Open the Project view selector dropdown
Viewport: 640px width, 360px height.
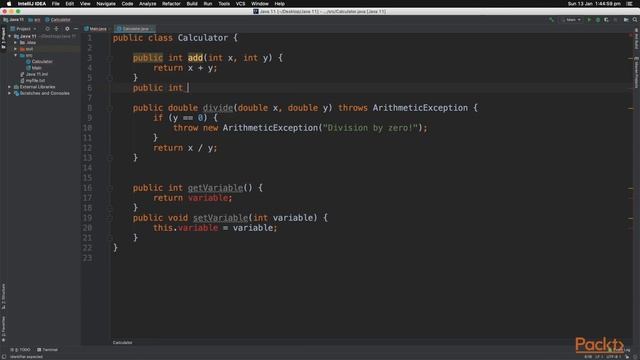pos(24,29)
